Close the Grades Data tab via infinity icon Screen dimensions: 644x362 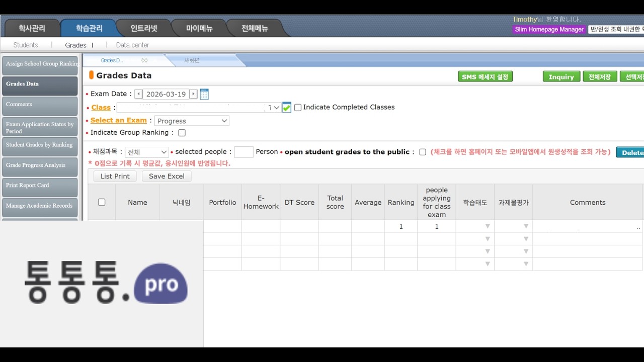(144, 60)
